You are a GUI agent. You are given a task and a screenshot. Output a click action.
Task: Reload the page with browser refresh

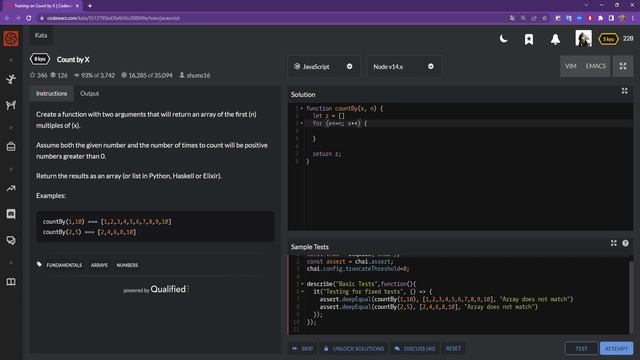29,18
